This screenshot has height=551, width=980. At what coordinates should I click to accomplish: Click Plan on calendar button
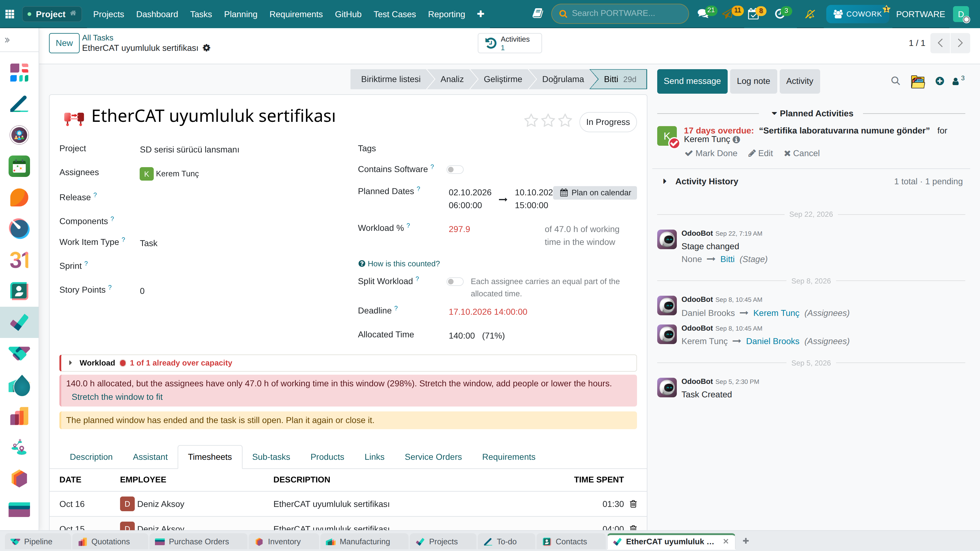595,193
